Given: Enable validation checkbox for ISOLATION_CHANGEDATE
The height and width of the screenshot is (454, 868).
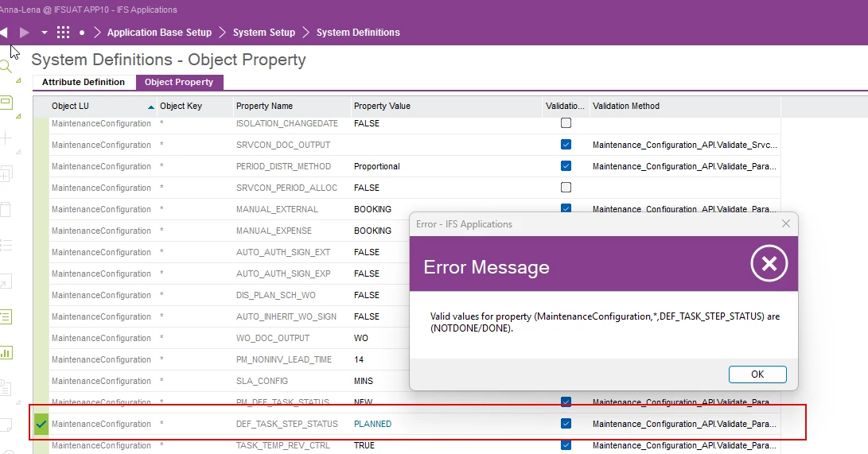Looking at the screenshot, I should point(566,123).
